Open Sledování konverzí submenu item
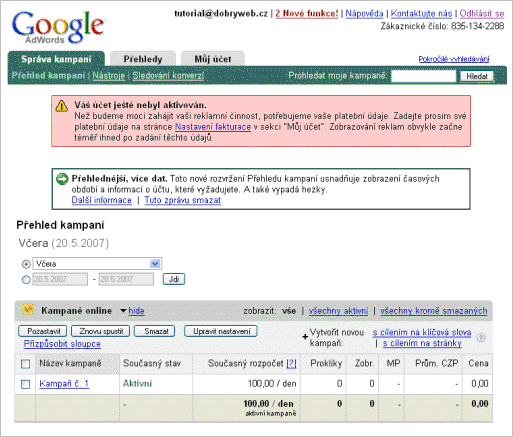Screen dimensions: 513x437 [168, 76]
